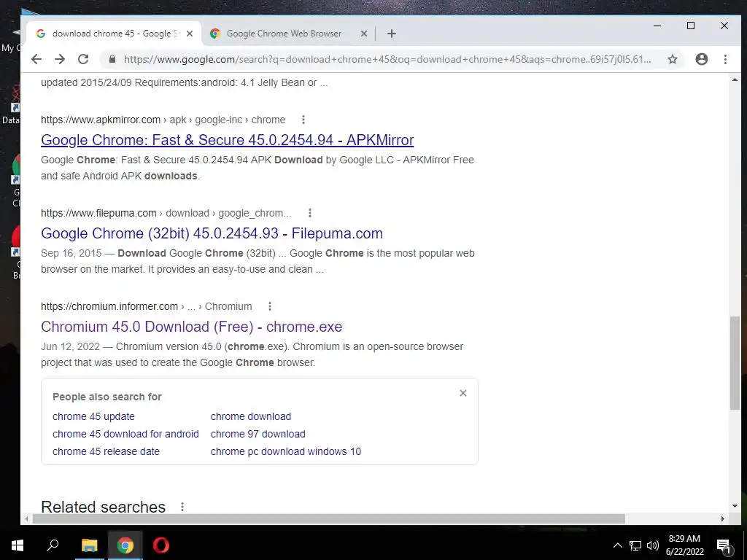Dismiss the People also search for box
Viewport: 747px width, 560px height.
pyautogui.click(x=463, y=393)
